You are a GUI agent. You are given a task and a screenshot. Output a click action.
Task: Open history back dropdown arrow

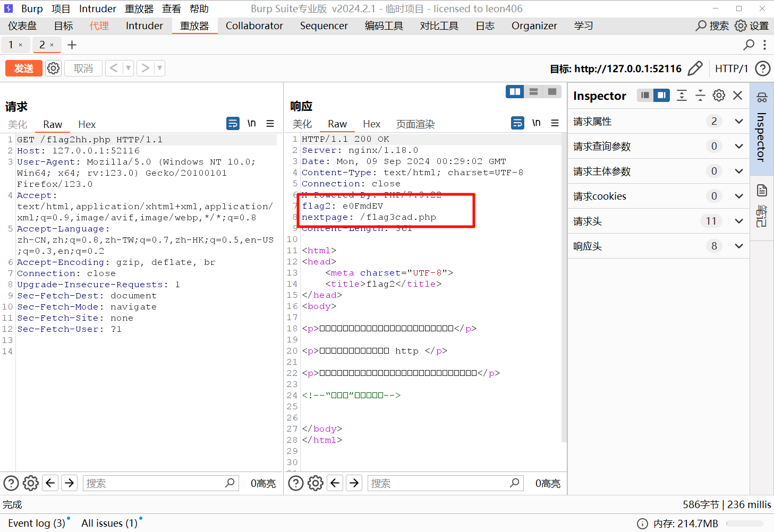(128, 68)
